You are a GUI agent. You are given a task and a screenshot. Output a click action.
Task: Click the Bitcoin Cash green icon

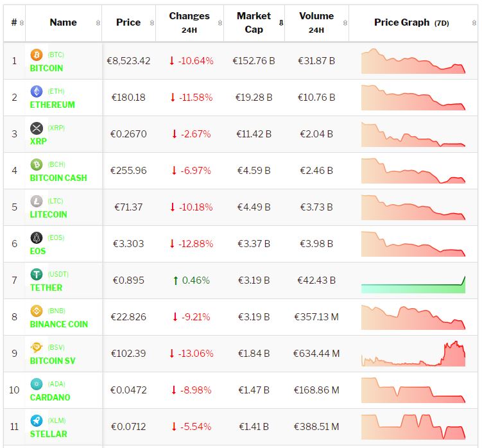tap(37, 166)
